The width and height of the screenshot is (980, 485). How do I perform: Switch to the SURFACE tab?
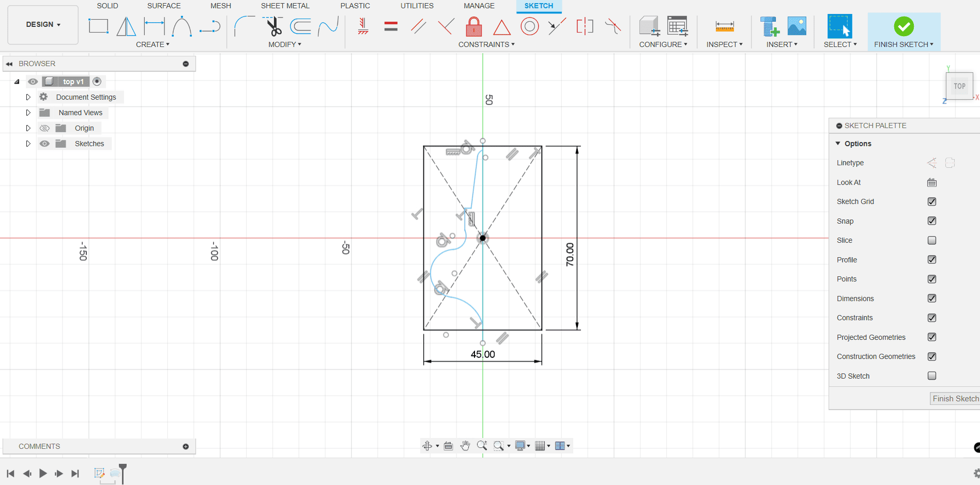tap(164, 6)
